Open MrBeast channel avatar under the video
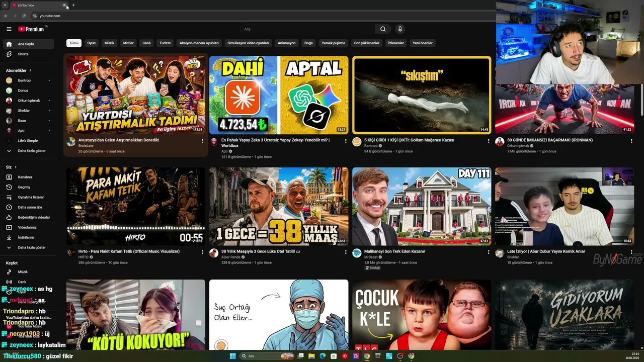Screen dimensions: 644x362 click(x=357, y=253)
